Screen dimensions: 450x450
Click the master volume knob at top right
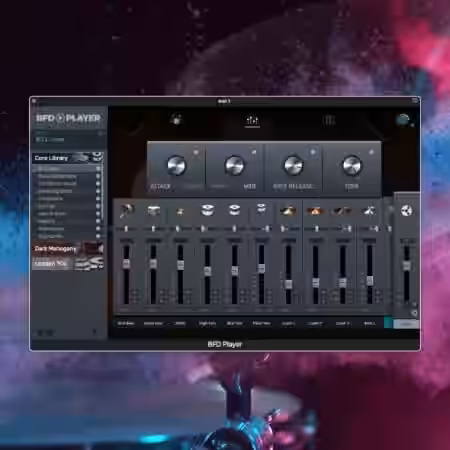click(x=403, y=120)
